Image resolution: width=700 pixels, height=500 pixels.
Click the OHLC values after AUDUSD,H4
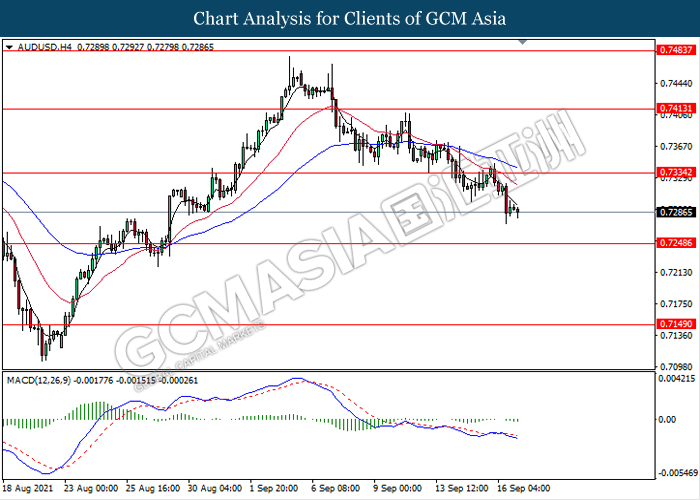point(146,47)
